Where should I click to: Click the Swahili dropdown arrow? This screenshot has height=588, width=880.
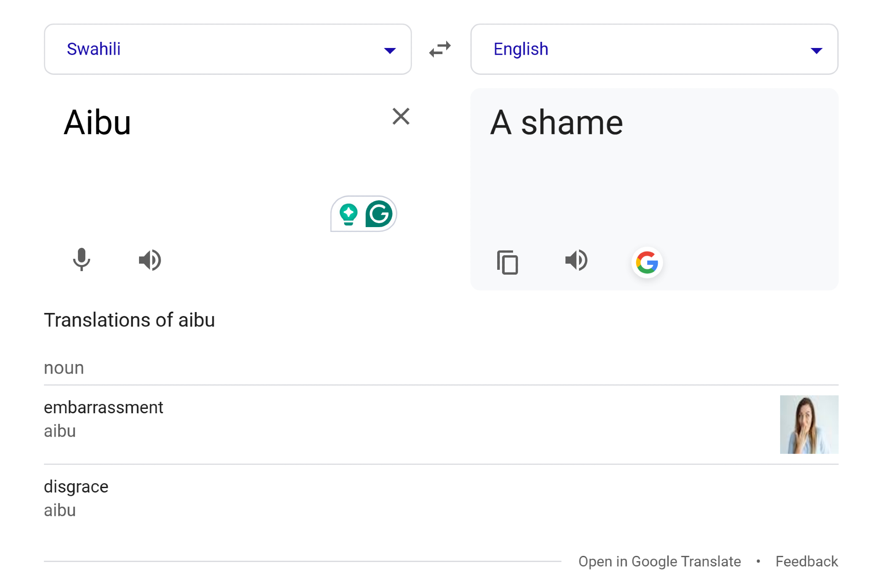click(x=390, y=51)
